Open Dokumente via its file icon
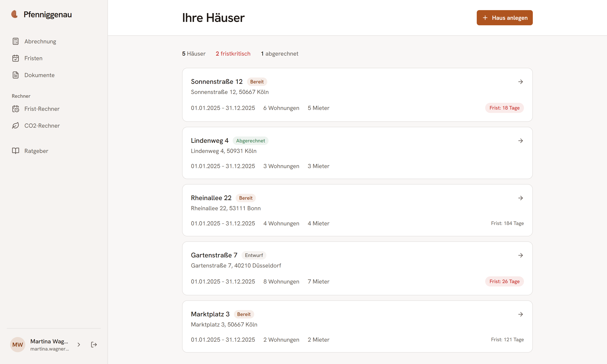This screenshot has height=364, width=607. pos(15,75)
